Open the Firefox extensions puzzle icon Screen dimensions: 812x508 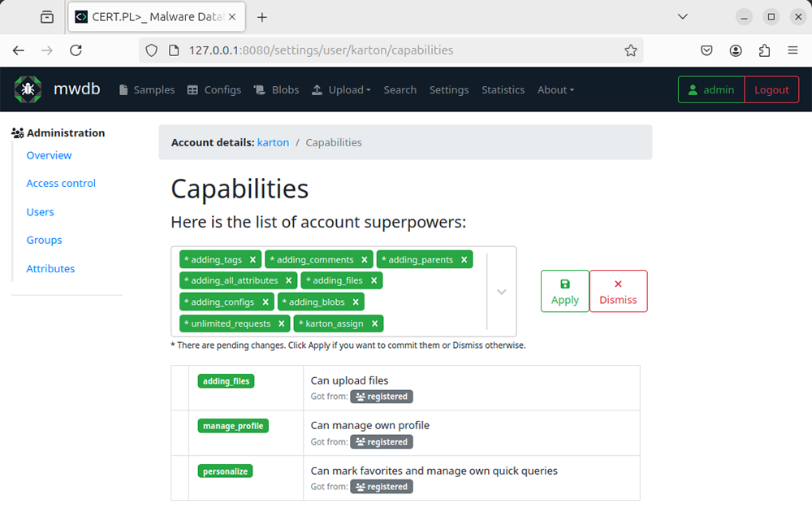pyautogui.click(x=764, y=50)
